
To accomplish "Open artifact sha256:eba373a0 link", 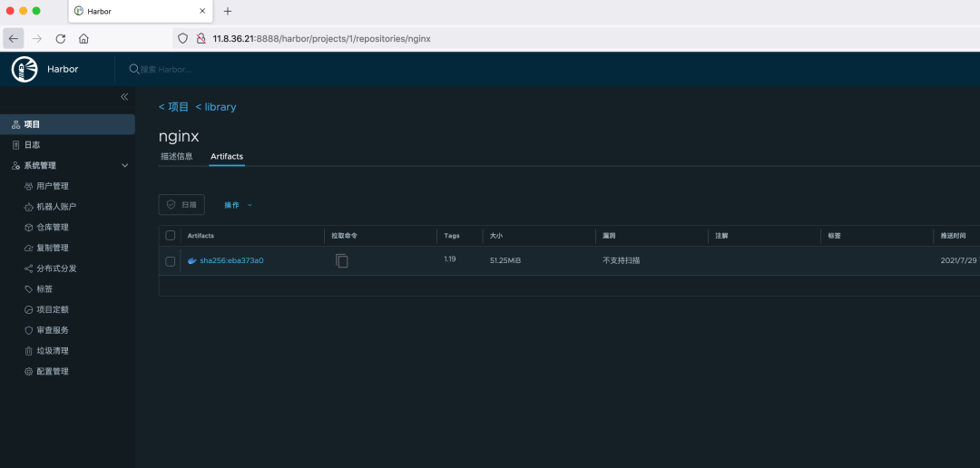I will (232, 261).
